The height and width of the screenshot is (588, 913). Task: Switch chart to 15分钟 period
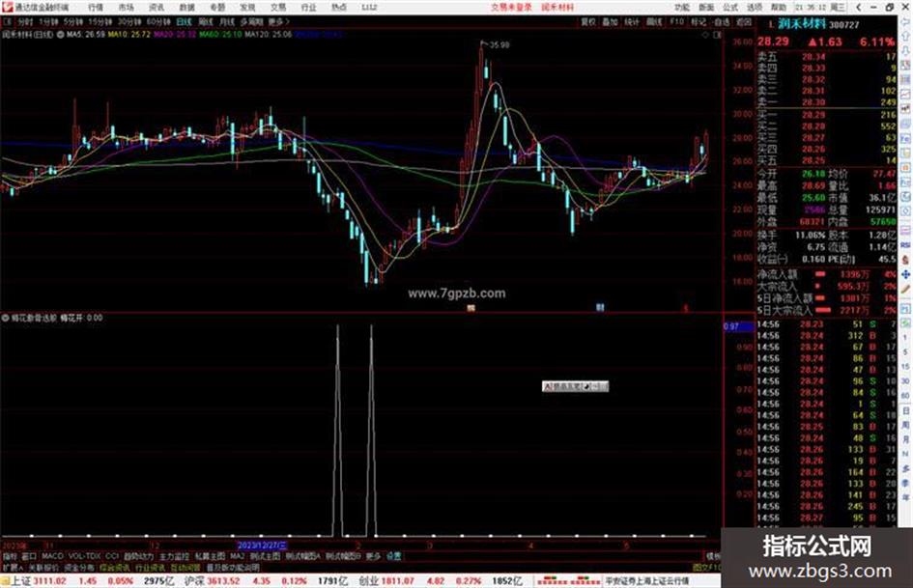pos(100,21)
